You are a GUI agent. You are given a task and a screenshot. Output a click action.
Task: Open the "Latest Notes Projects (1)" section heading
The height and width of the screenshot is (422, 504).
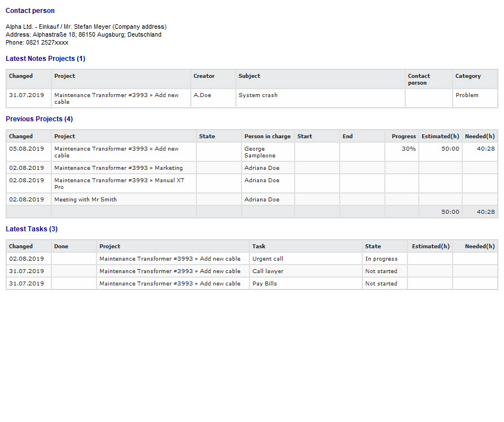click(45, 59)
